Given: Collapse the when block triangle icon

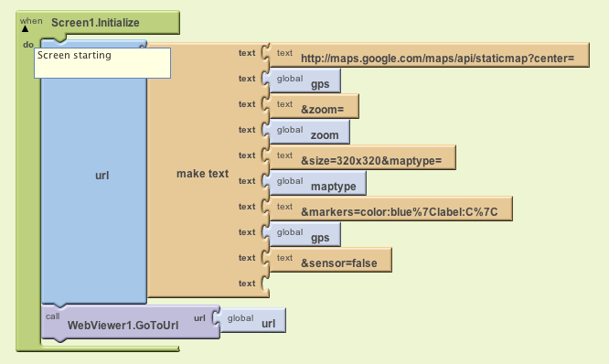Looking at the screenshot, I should [x=26, y=28].
